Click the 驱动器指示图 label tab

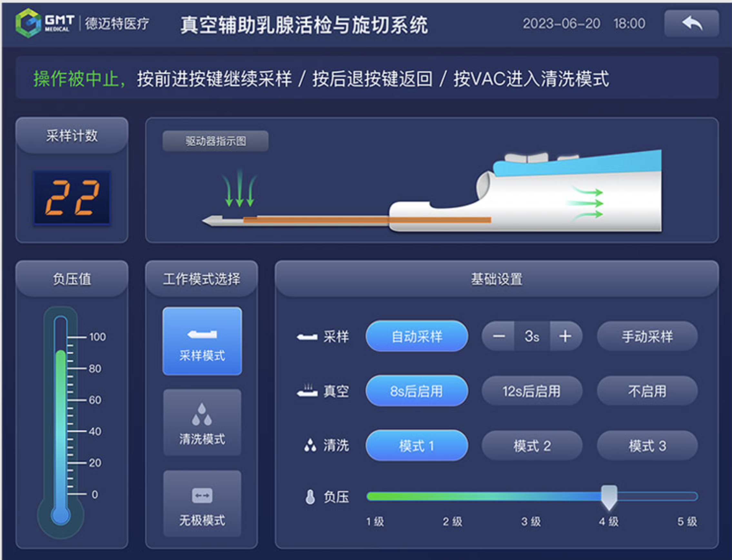[x=215, y=141]
